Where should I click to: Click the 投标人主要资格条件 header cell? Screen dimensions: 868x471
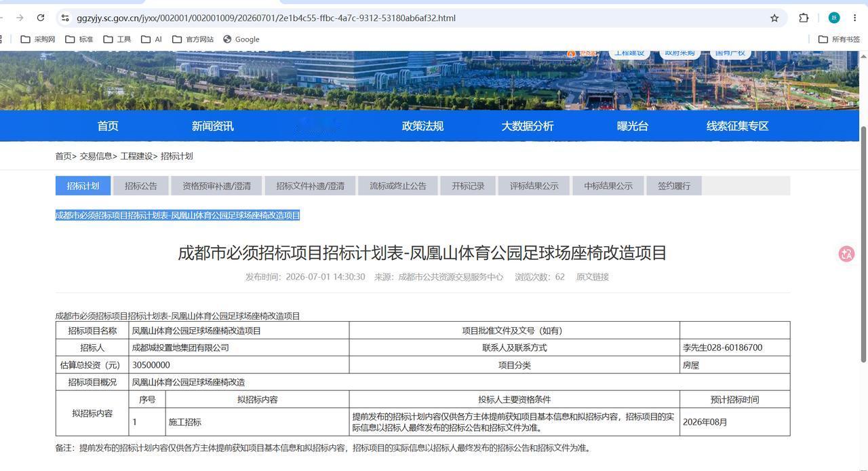[515, 400]
